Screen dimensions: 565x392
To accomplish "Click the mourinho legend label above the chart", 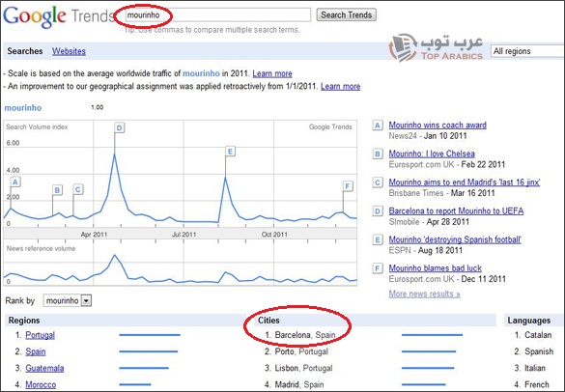I will point(23,108).
